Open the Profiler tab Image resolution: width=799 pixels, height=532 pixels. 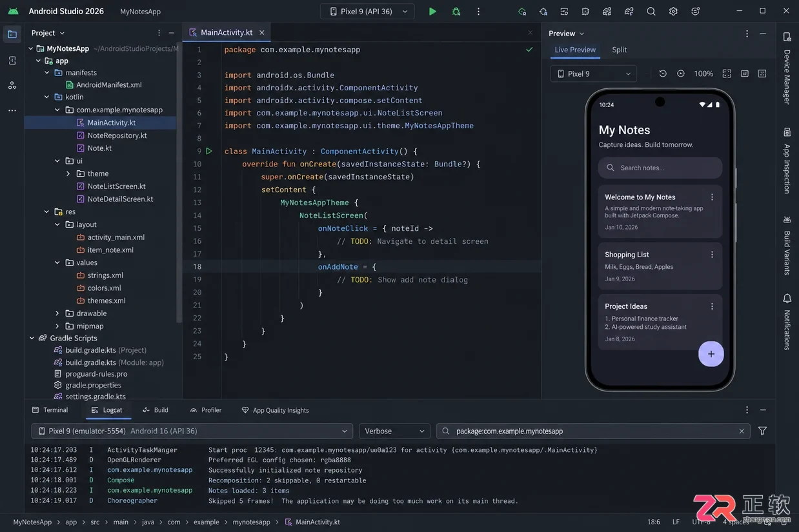[x=206, y=410]
